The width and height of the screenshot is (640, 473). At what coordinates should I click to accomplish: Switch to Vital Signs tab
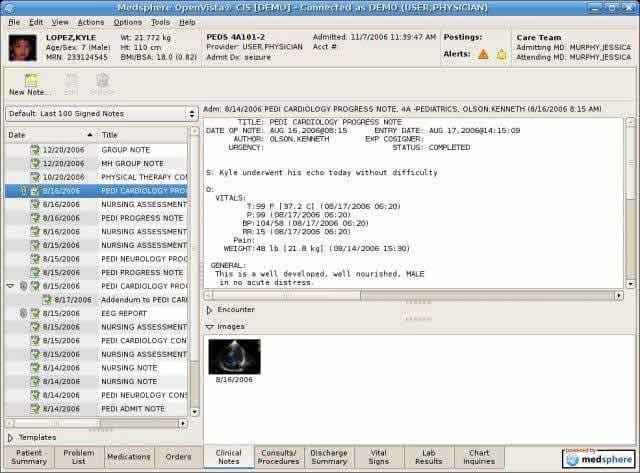click(379, 457)
